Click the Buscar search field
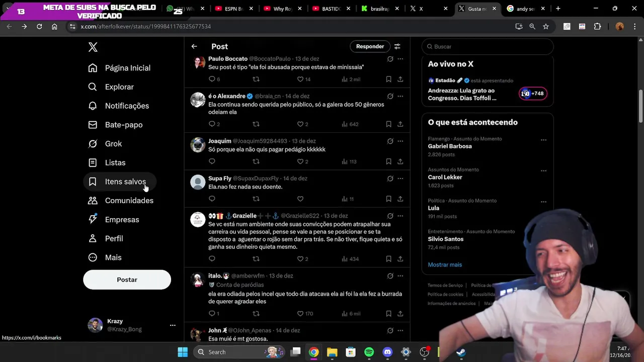644x362 pixels. [488, 46]
